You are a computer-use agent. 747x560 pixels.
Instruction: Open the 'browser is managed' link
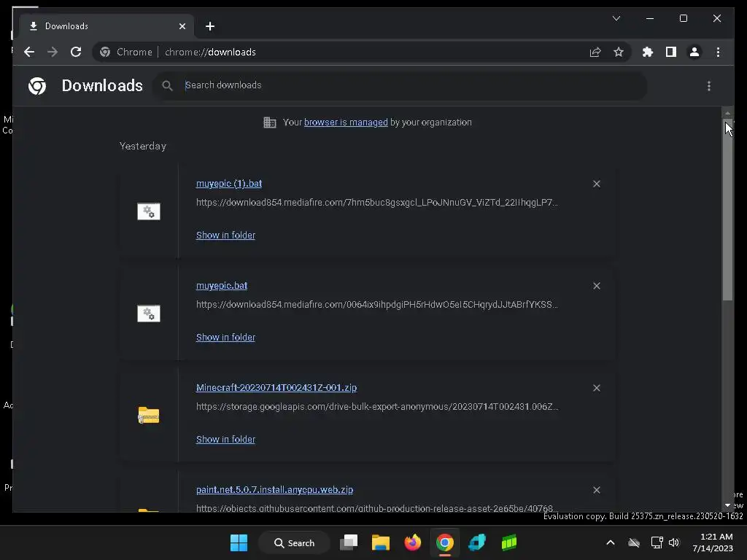346,122
